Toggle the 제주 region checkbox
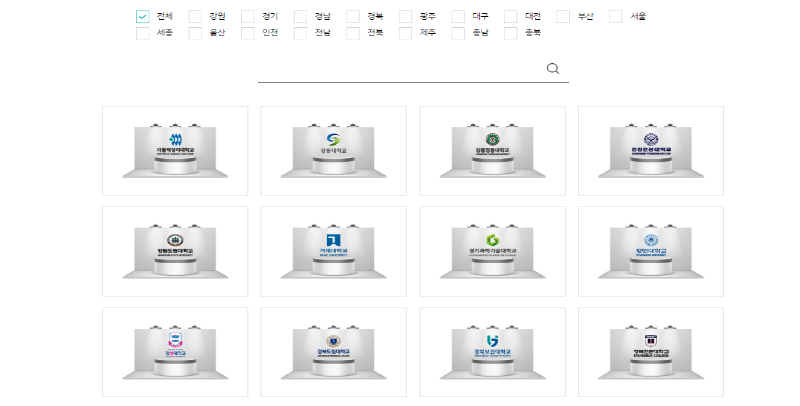The height and width of the screenshot is (406, 800). [x=405, y=33]
